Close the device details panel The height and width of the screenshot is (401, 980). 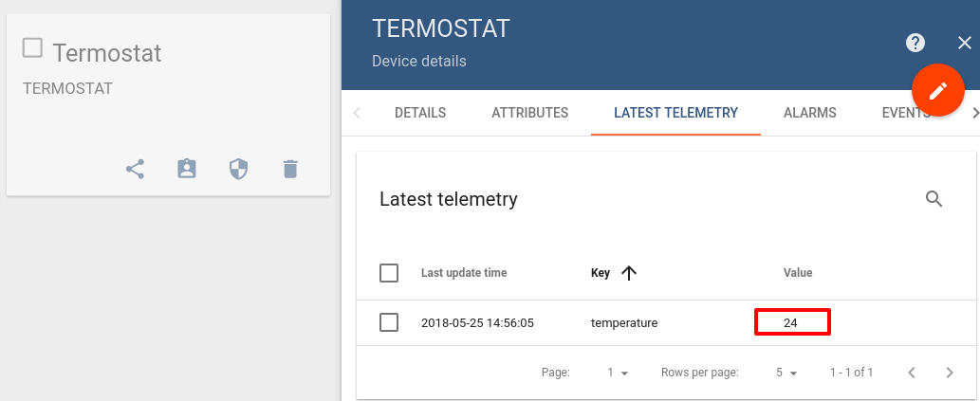click(965, 43)
